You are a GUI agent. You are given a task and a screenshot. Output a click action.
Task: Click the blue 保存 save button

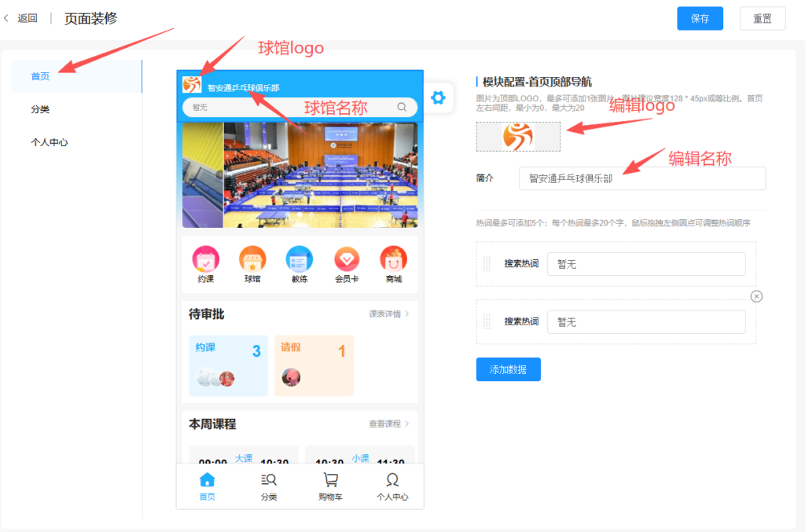[x=700, y=19]
